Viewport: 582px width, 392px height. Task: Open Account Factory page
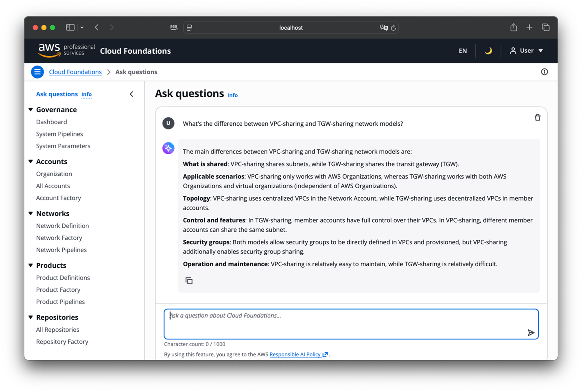(x=58, y=198)
